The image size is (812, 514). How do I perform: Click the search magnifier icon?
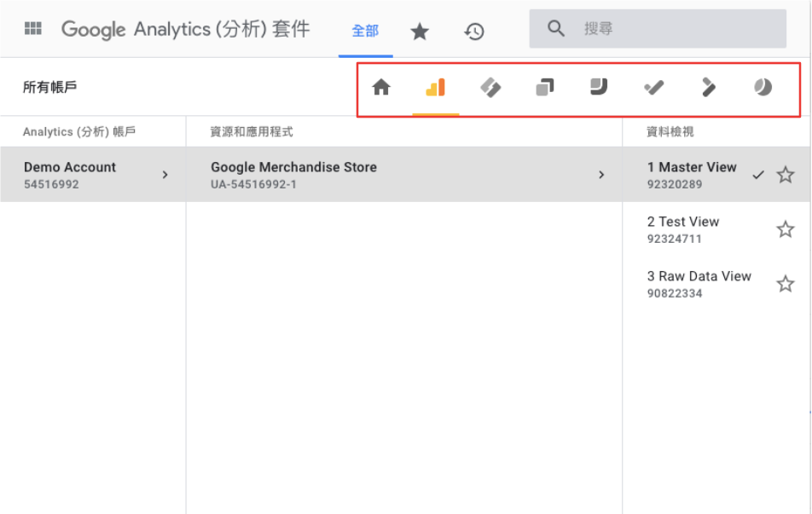[x=555, y=28]
